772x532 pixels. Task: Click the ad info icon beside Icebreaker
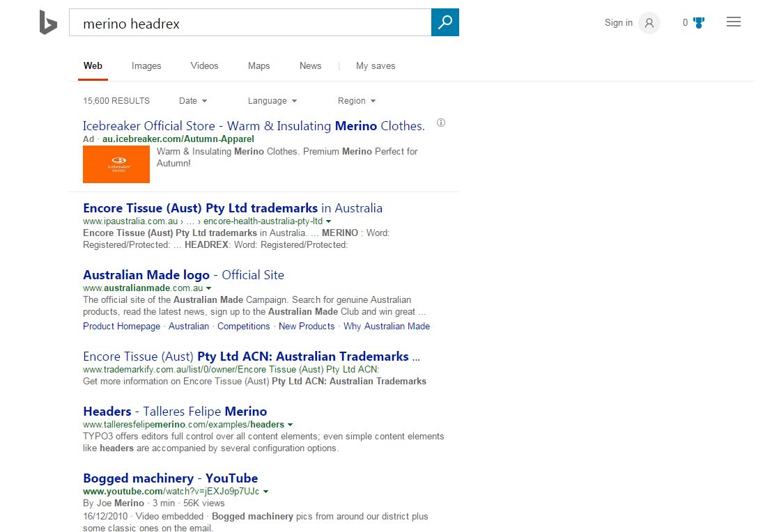(441, 123)
